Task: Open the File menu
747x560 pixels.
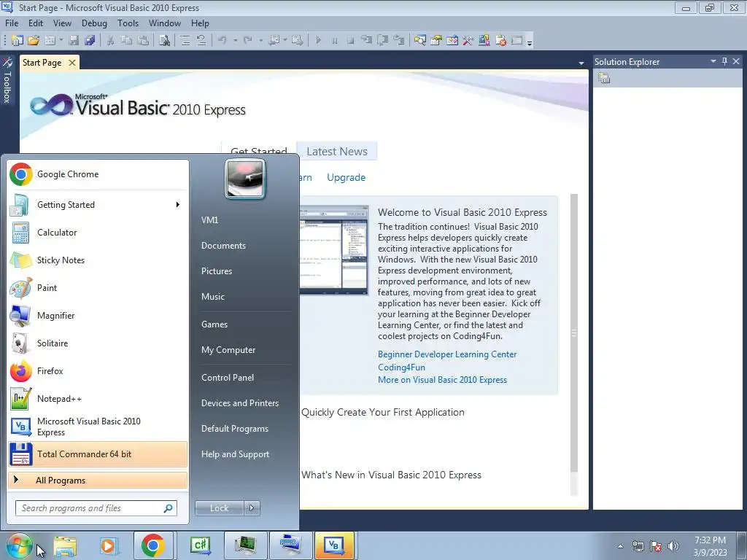Action: [x=12, y=23]
